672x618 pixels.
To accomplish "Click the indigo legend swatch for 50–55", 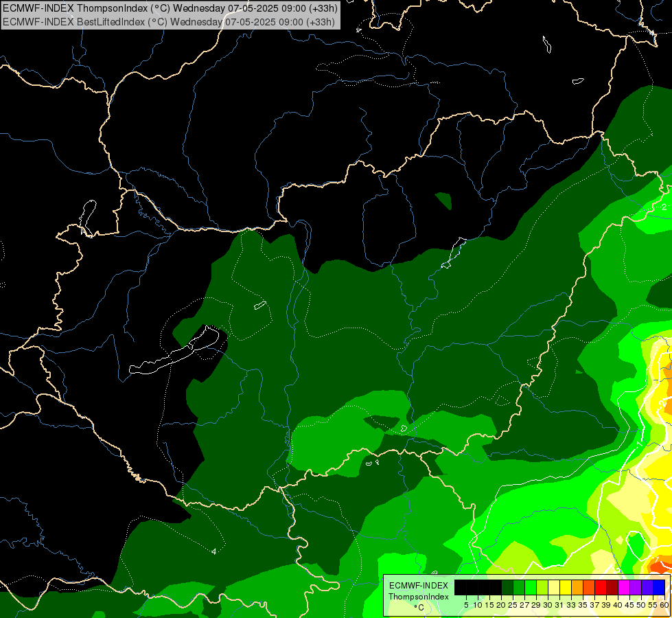I will click(647, 587).
